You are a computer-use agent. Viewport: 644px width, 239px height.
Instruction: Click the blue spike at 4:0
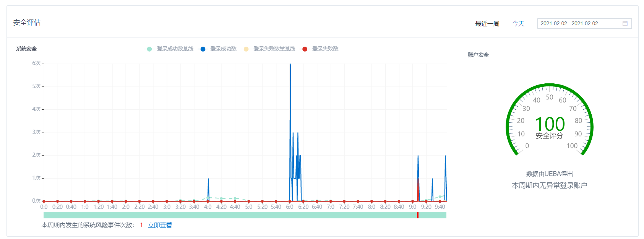208,179
